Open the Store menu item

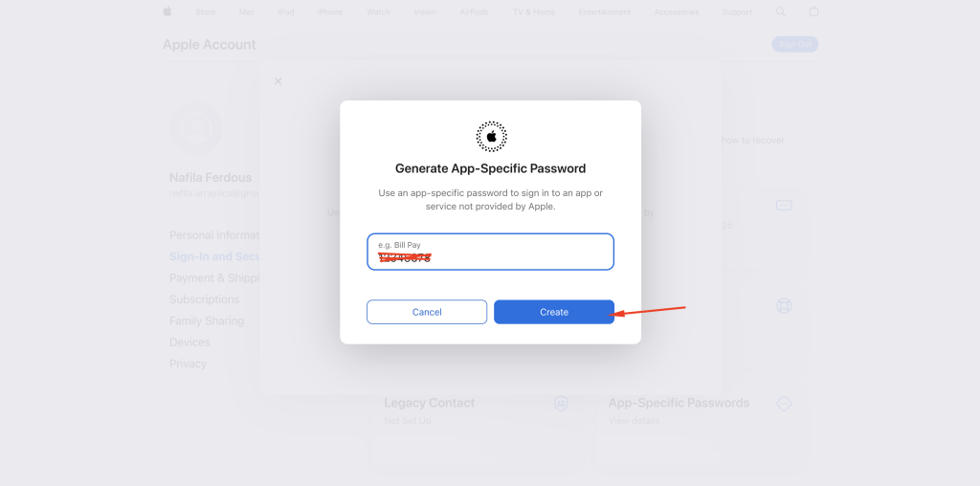pyautogui.click(x=205, y=12)
